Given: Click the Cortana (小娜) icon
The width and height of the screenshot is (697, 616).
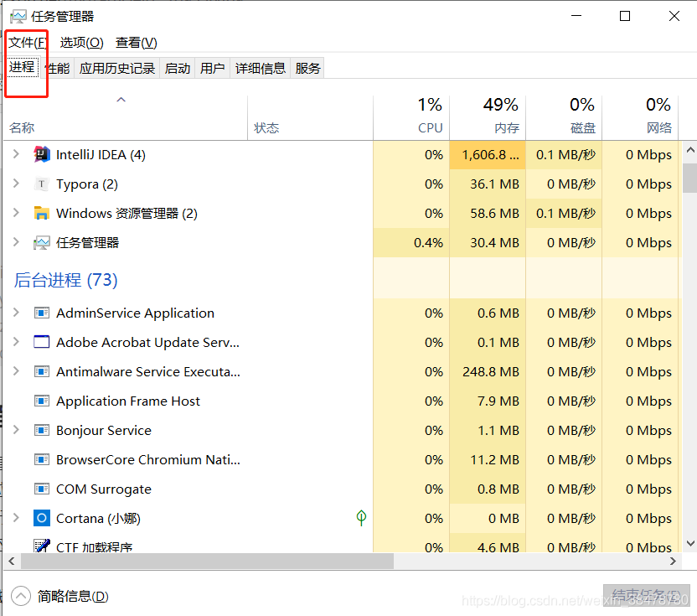Looking at the screenshot, I should (x=41, y=518).
